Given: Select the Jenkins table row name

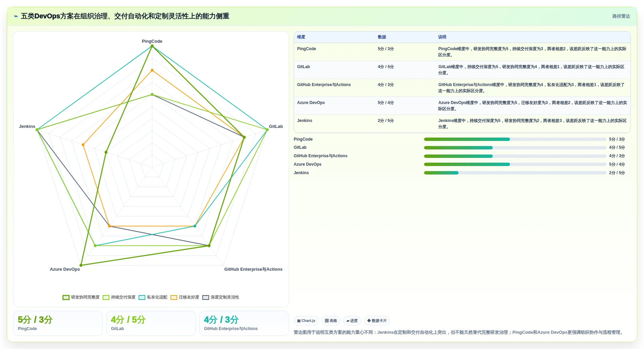Looking at the screenshot, I should (x=305, y=121).
